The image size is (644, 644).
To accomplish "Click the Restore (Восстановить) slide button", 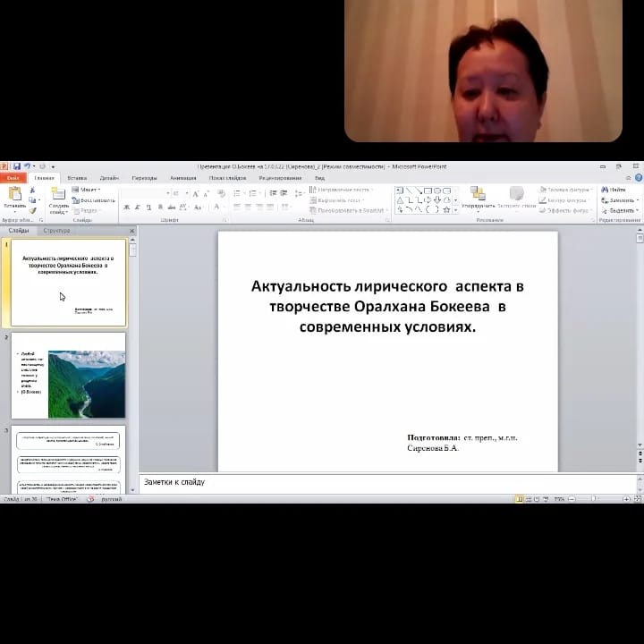I will (98, 200).
